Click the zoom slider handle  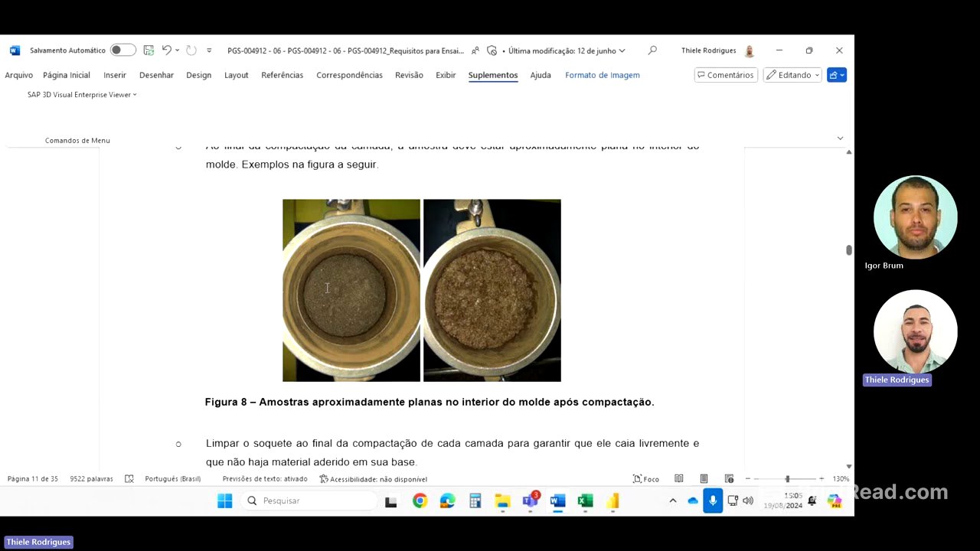tap(787, 479)
